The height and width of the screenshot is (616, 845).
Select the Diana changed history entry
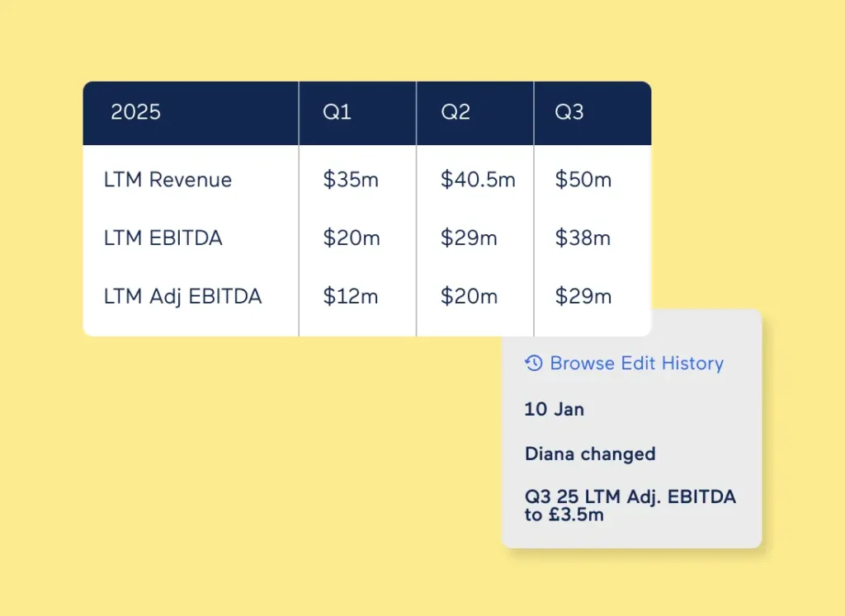(x=590, y=454)
